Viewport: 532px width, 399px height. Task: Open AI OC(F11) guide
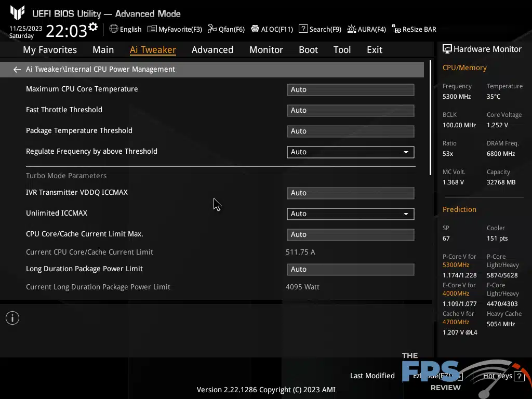point(272,29)
